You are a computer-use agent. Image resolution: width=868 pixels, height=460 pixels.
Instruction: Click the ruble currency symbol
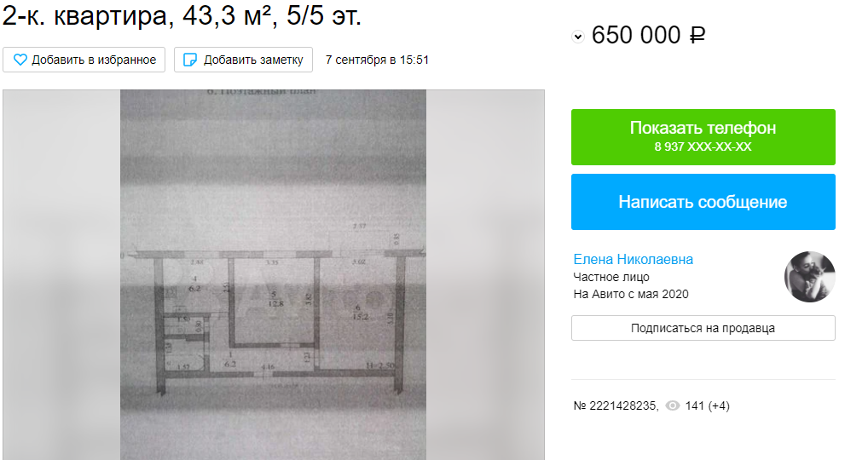(x=697, y=36)
